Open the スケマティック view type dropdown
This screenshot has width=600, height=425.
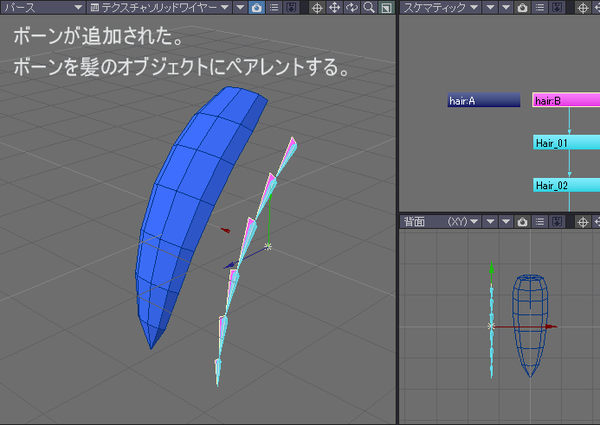[x=440, y=7]
